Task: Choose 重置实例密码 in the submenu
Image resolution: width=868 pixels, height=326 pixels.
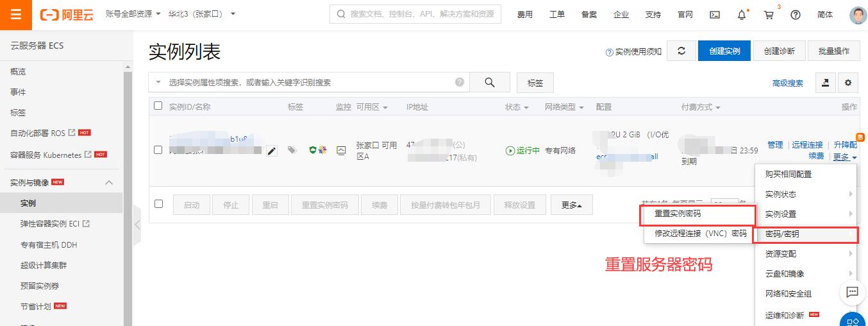Action: (x=678, y=214)
